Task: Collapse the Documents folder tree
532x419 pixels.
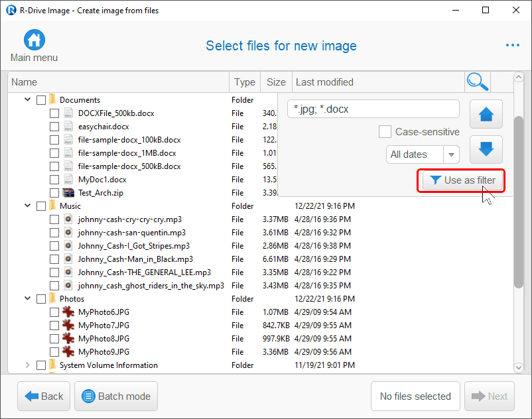Action: [x=27, y=99]
